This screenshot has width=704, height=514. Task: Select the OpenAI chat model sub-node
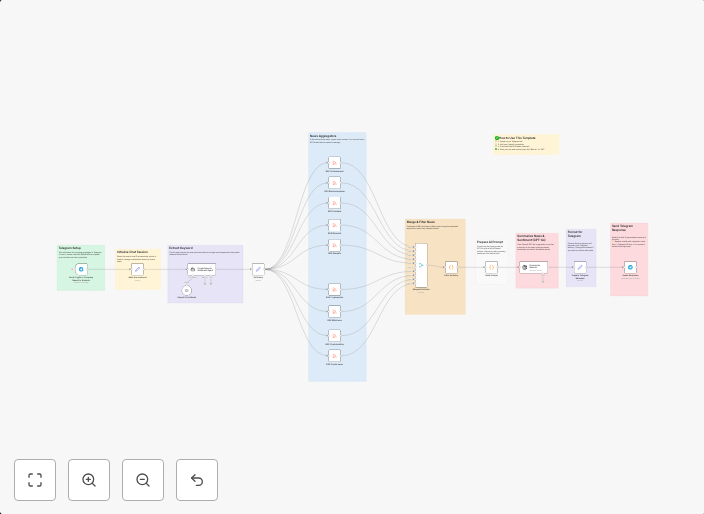coord(186,290)
